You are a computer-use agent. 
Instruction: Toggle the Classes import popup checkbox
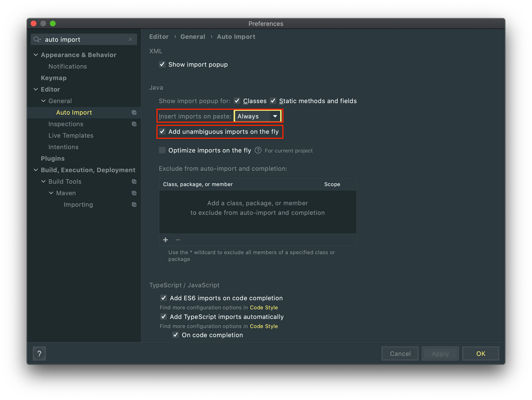237,101
